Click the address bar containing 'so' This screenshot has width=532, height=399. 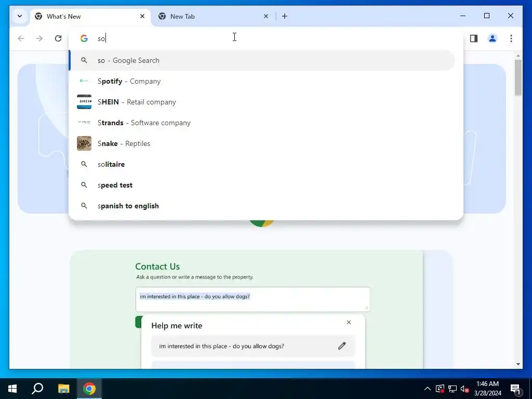point(264,38)
